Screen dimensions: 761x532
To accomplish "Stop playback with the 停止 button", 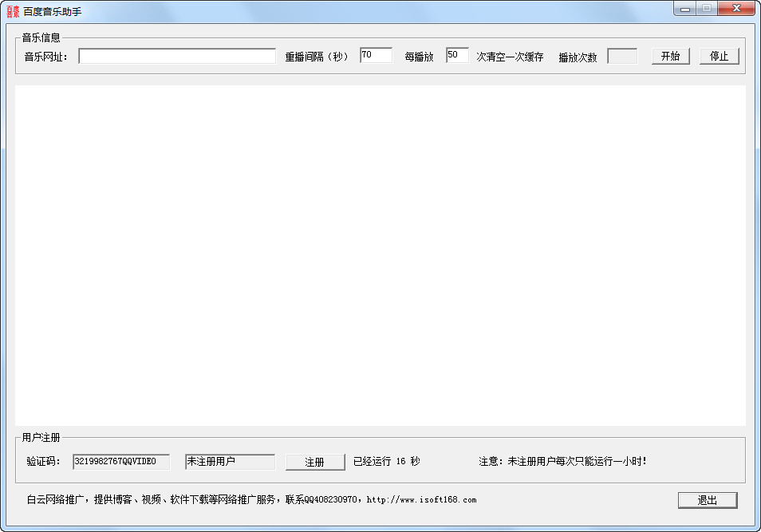I will pyautogui.click(x=719, y=56).
